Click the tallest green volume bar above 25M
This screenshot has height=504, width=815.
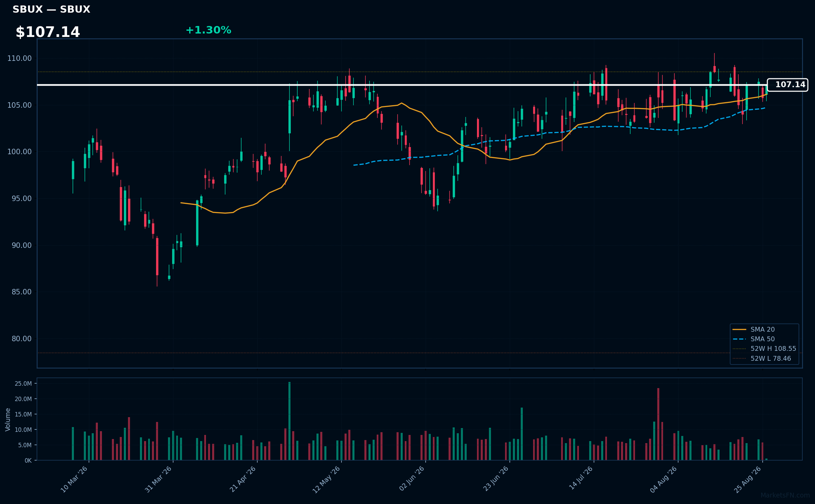click(289, 421)
